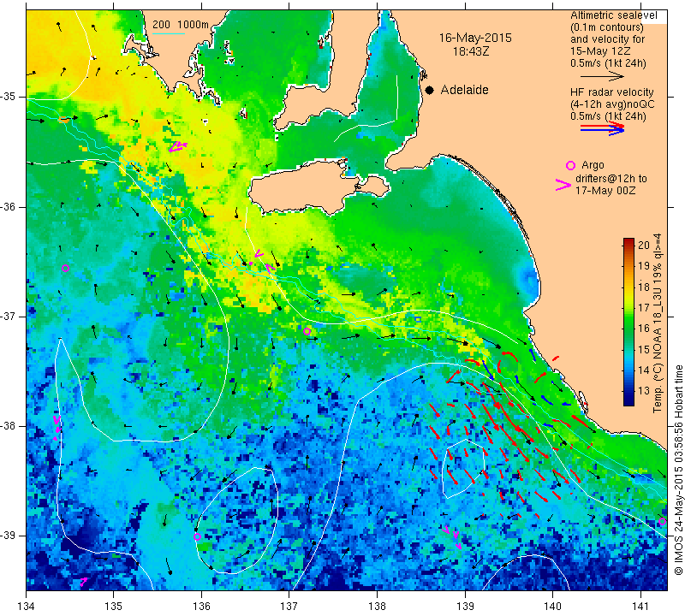Viewport: 685px width, 616px height.
Task: Click the red and blue HF radar legend arrows
Action: 603,128
